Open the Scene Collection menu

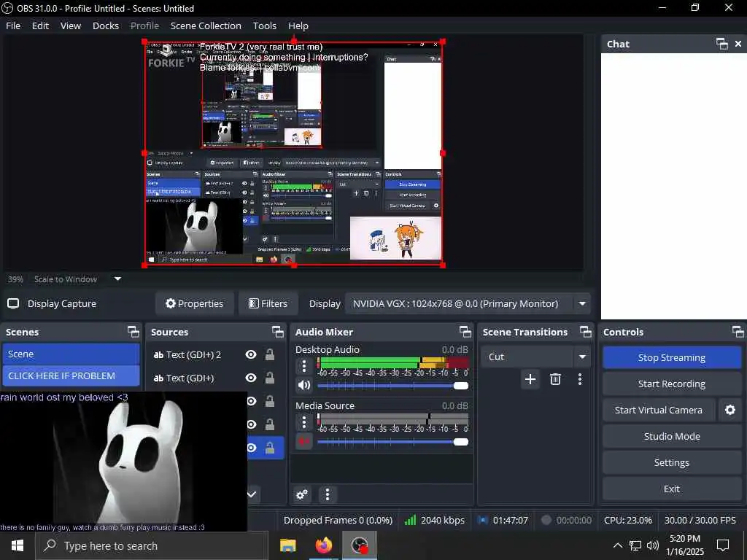(206, 26)
